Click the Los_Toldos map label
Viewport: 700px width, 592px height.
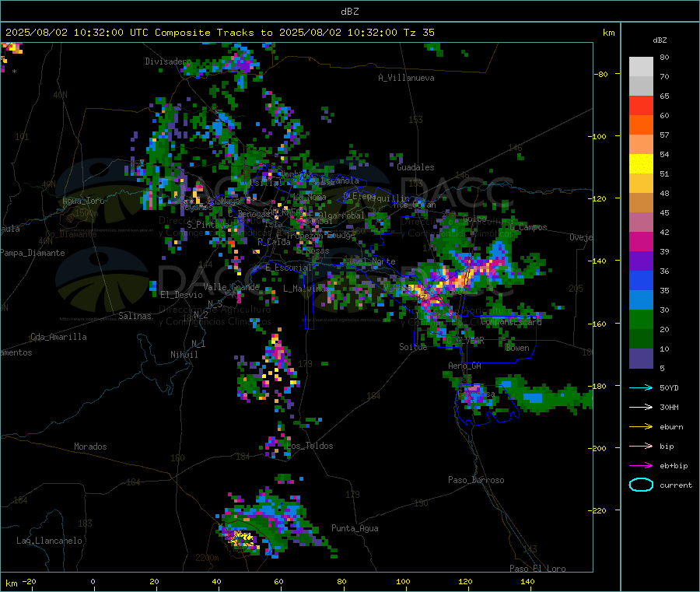310,446
